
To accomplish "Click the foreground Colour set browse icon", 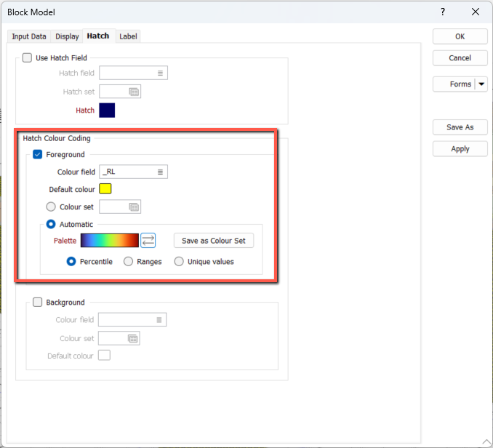I will tap(134, 207).
